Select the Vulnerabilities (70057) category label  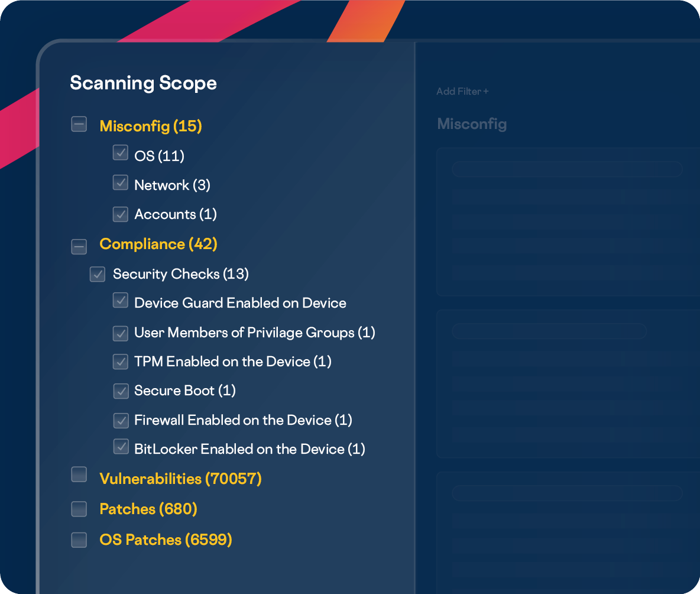coord(180,479)
